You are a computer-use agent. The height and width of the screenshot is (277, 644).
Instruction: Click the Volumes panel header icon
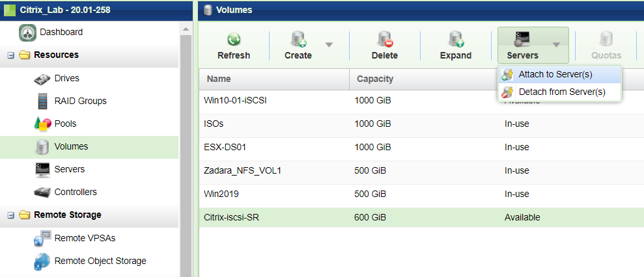click(208, 10)
